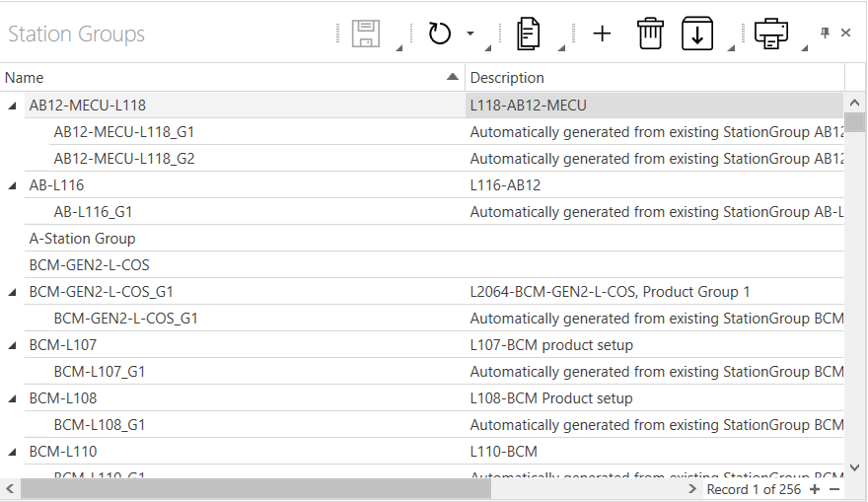Click the Save (floppy disk) toolbar icon
Image resolution: width=868 pixels, height=502 pixels.
point(366,34)
